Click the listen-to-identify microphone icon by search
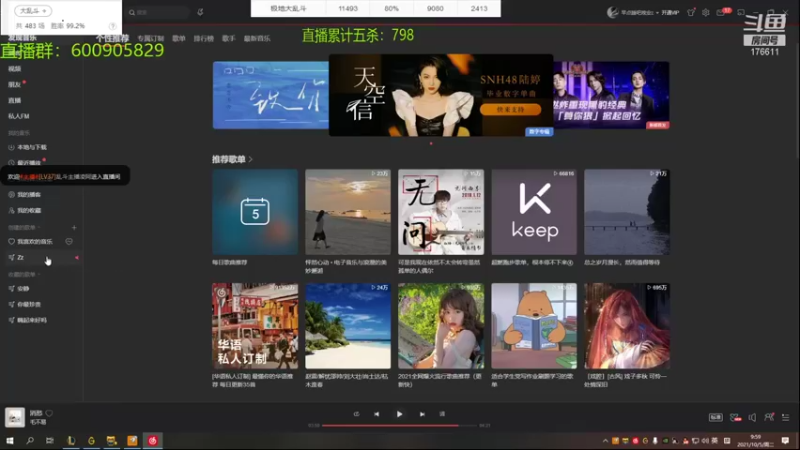This screenshot has width=800, height=450. [x=200, y=12]
